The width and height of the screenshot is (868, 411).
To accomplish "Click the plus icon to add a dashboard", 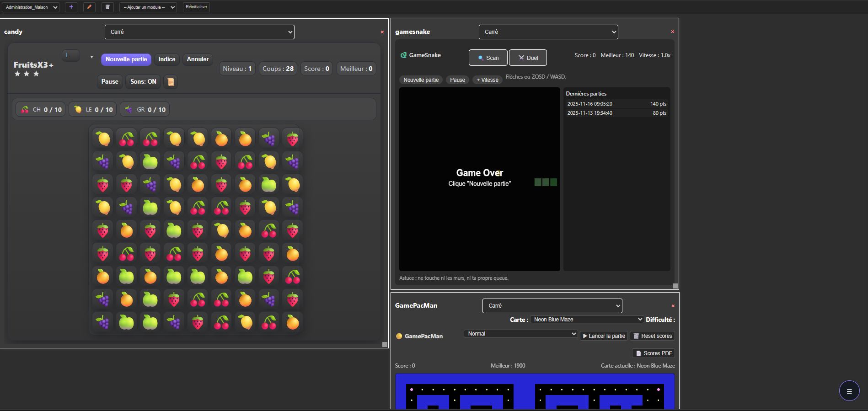I will pos(71,7).
